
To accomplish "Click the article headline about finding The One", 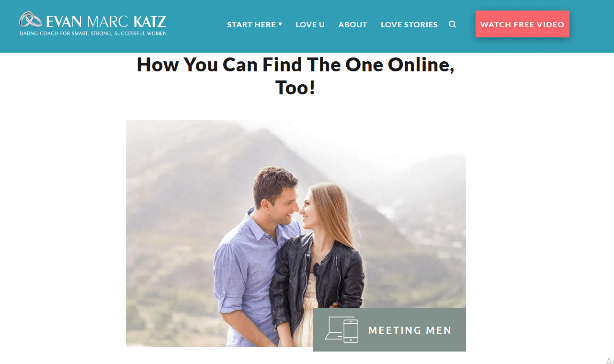I will pyautogui.click(x=296, y=76).
